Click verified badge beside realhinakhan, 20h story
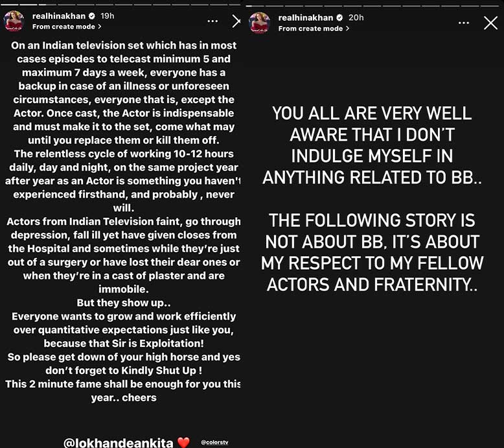The height and width of the screenshot is (448, 504). [x=339, y=18]
